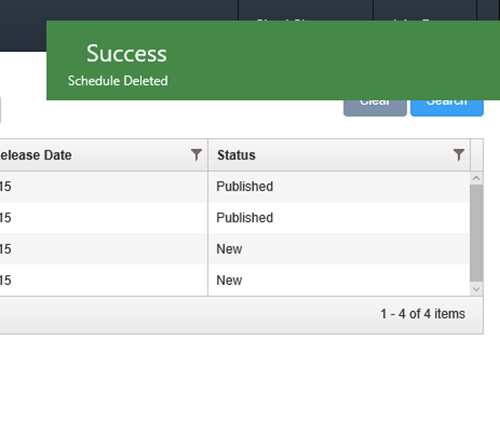The height and width of the screenshot is (436, 500).
Task: Open filter for Release Date column
Action: pos(196,155)
